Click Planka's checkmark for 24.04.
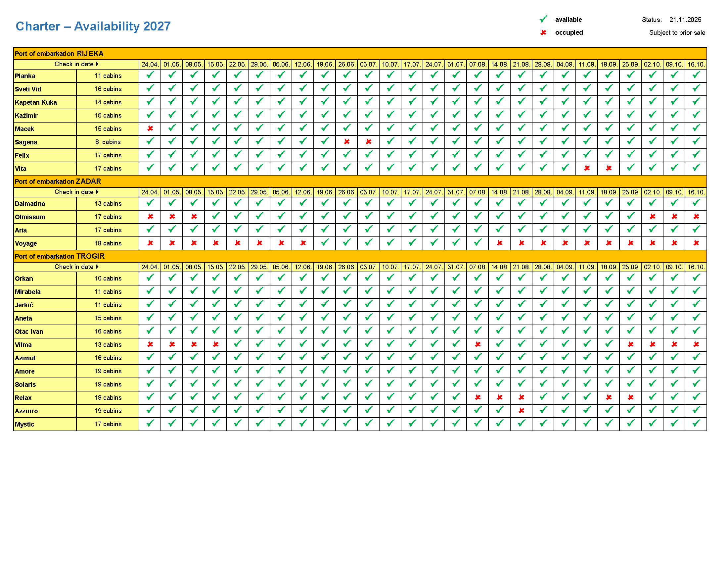 coord(150,75)
